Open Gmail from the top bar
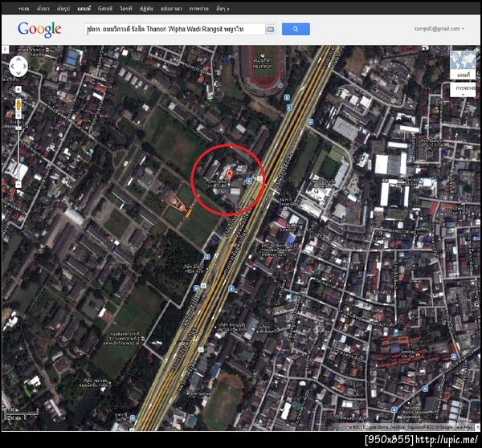This screenshot has width=482, height=448. click(104, 9)
